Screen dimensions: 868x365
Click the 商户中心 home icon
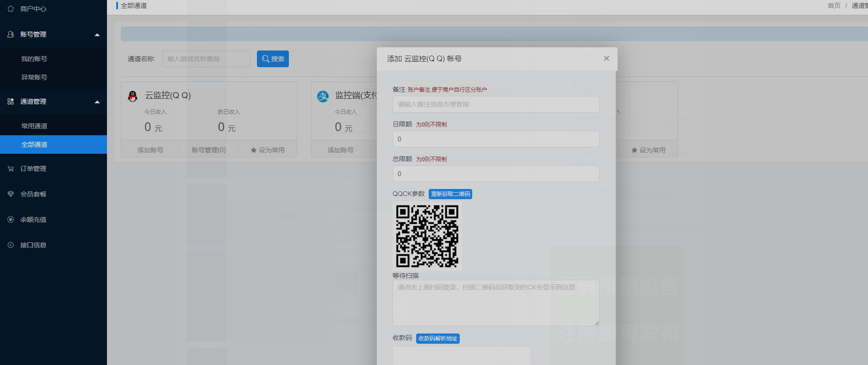pos(11,9)
